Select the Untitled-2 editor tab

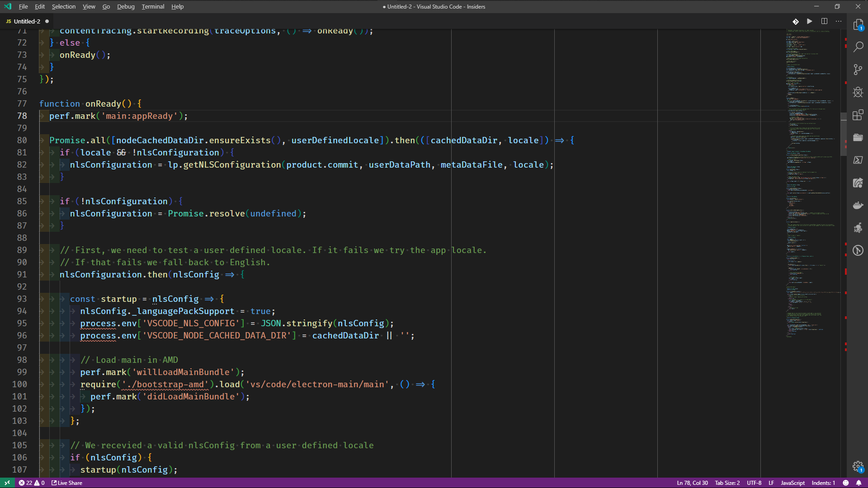(x=26, y=21)
